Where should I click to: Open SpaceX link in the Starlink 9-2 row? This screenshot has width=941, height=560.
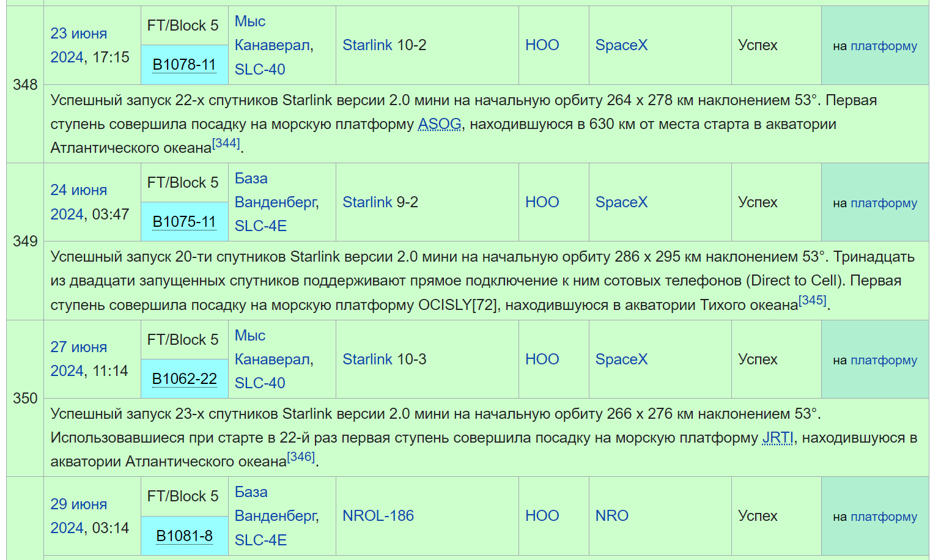coord(621,202)
